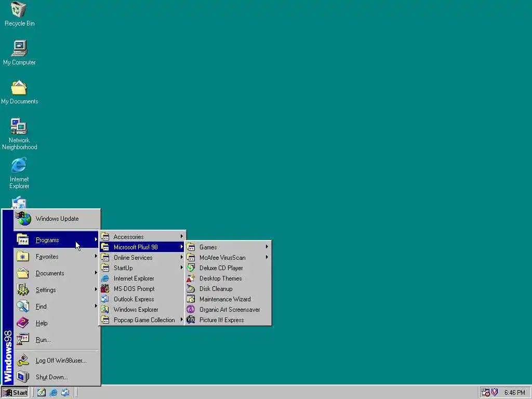Click the arrow beside StartUp
This screenshot has height=399, width=532.
tap(181, 268)
